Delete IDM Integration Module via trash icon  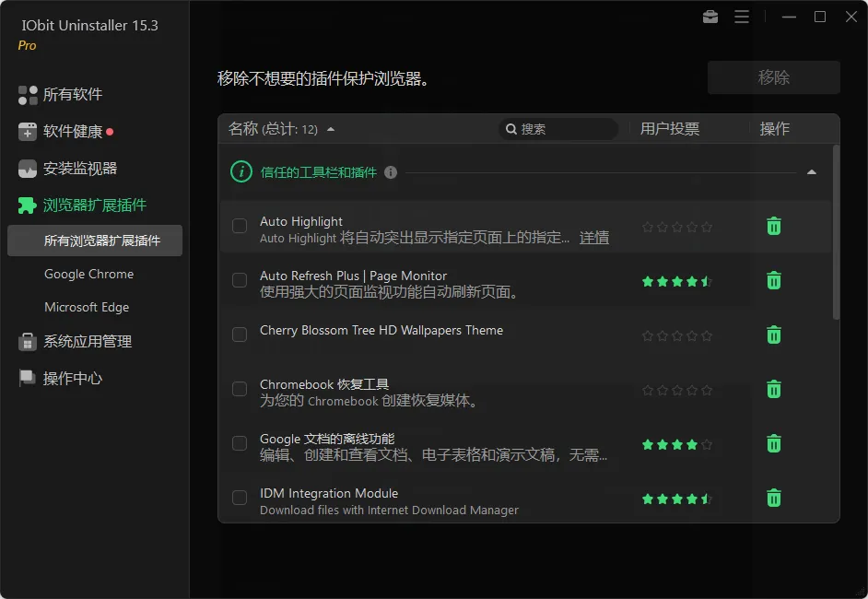(x=774, y=498)
